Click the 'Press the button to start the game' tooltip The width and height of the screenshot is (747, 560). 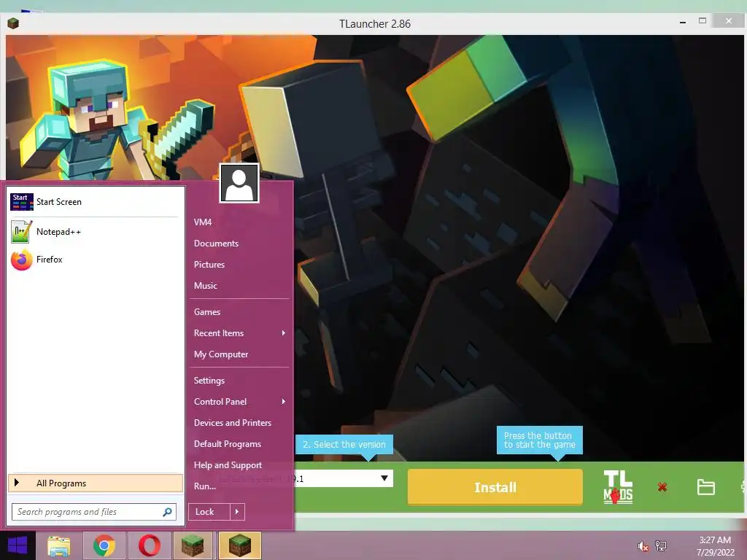click(540, 440)
